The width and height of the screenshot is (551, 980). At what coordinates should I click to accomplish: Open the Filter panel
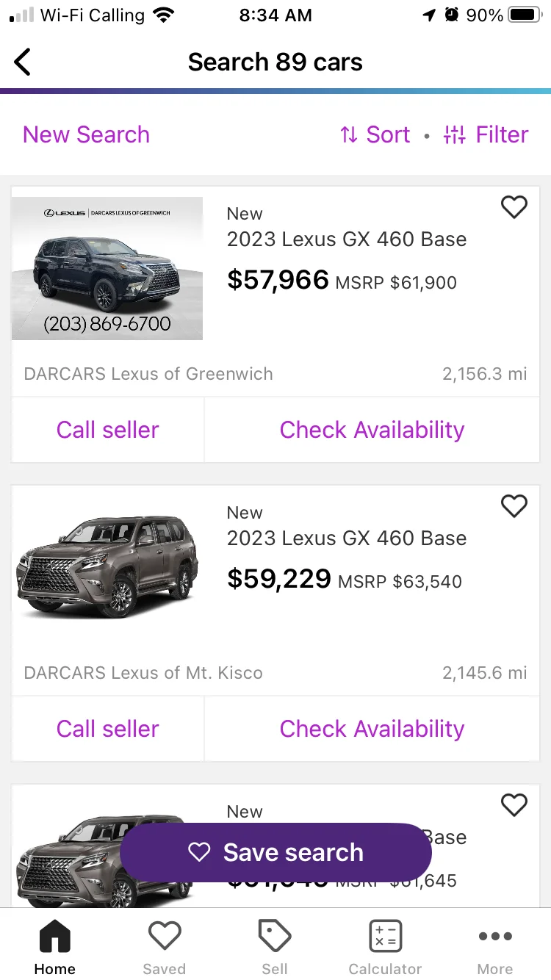pos(486,134)
